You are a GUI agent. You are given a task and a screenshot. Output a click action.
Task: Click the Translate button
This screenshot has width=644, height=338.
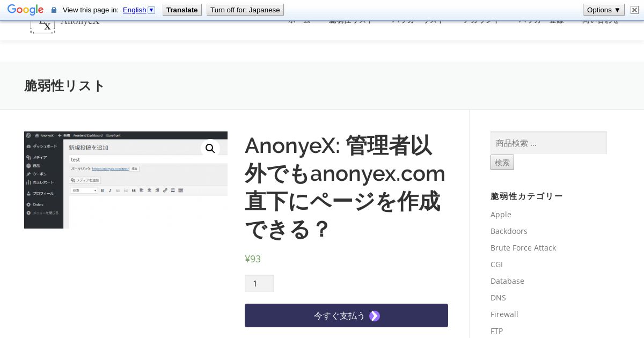tap(182, 10)
